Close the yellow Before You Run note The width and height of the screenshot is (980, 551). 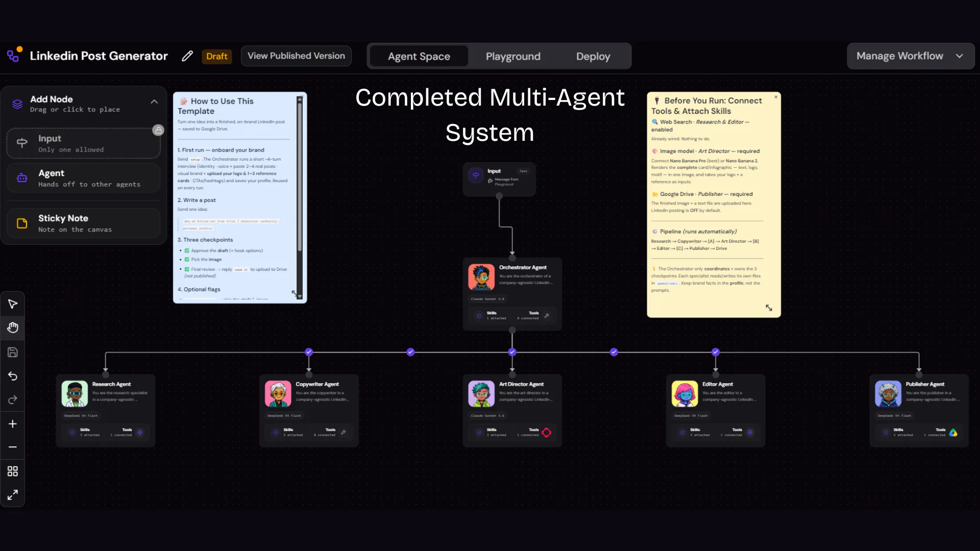pyautogui.click(x=776, y=97)
